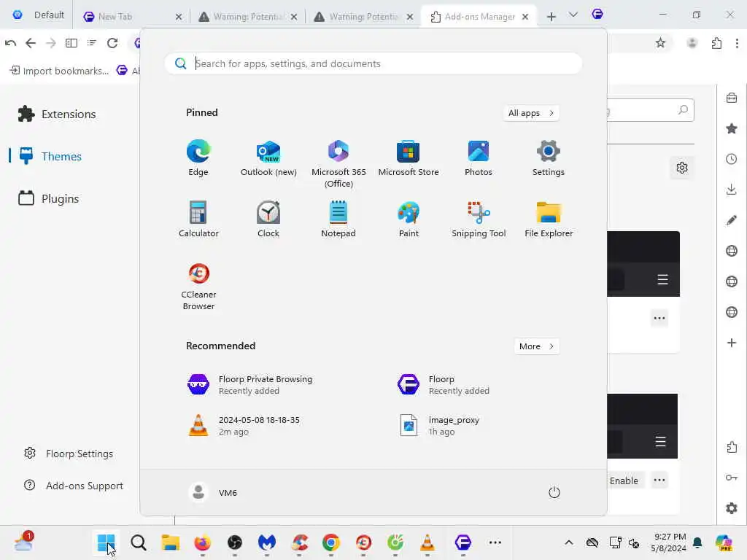Screen dimensions: 747x560
Task: Open bookmarks star in Floorp side panel
Action: point(732,128)
